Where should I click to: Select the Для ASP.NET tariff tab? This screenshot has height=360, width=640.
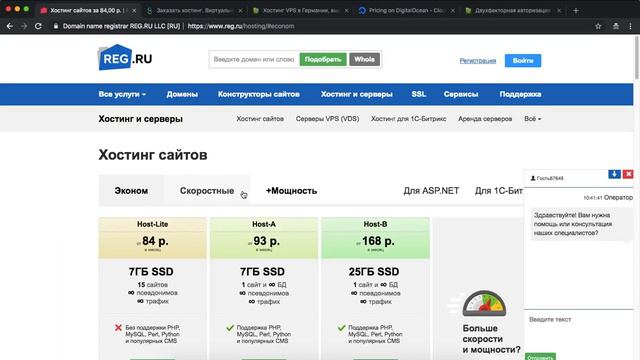click(x=431, y=191)
